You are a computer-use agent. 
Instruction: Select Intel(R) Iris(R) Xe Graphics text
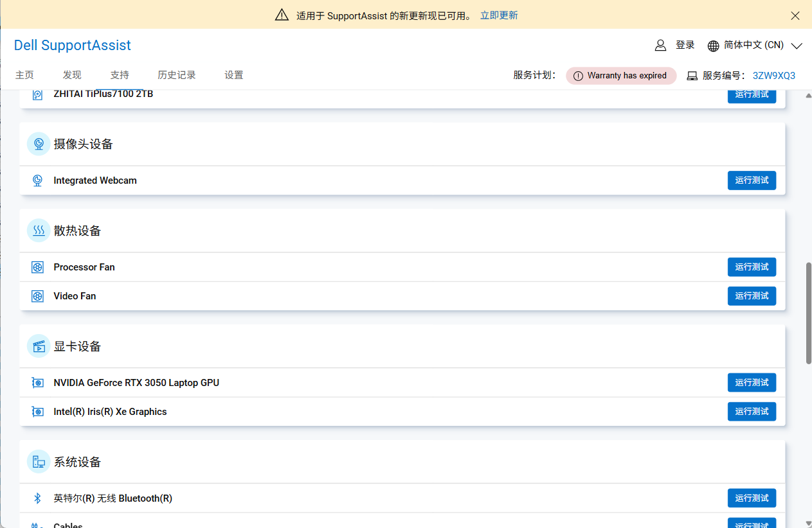coord(110,412)
